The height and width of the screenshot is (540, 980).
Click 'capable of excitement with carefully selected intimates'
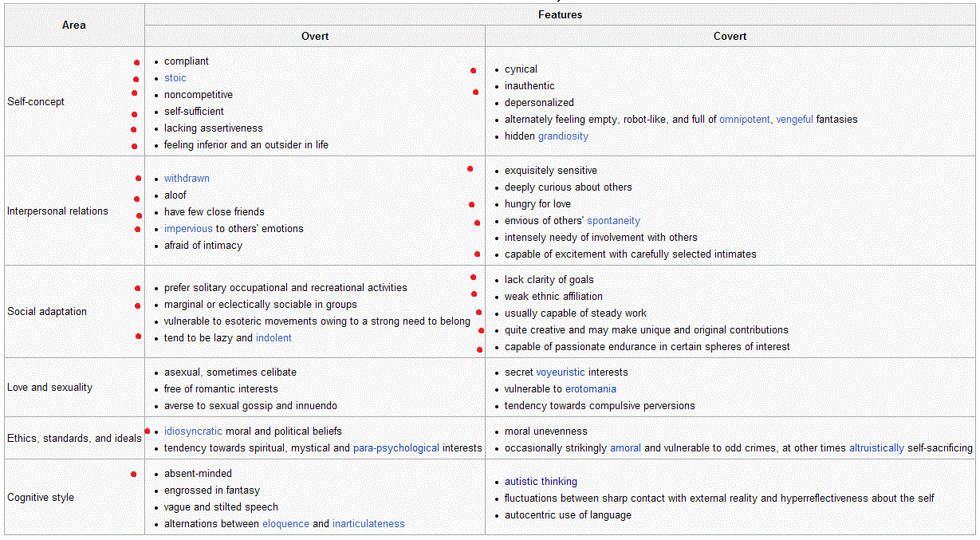[x=631, y=254]
